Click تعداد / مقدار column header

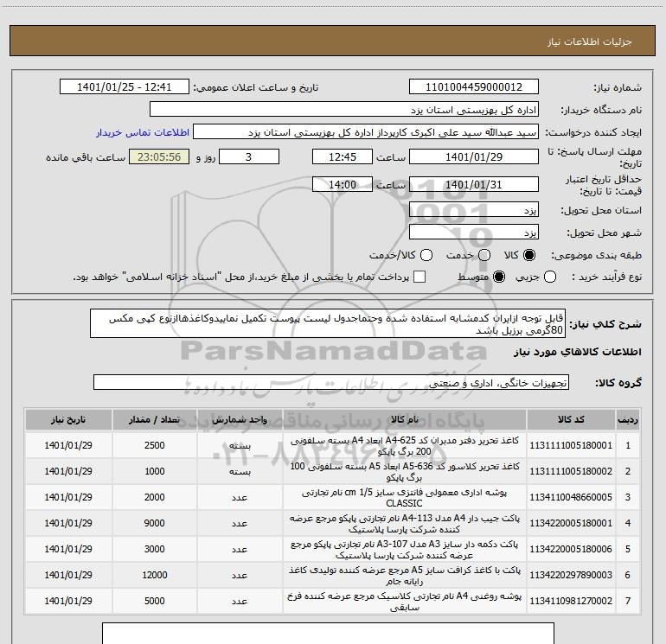pyautogui.click(x=155, y=420)
